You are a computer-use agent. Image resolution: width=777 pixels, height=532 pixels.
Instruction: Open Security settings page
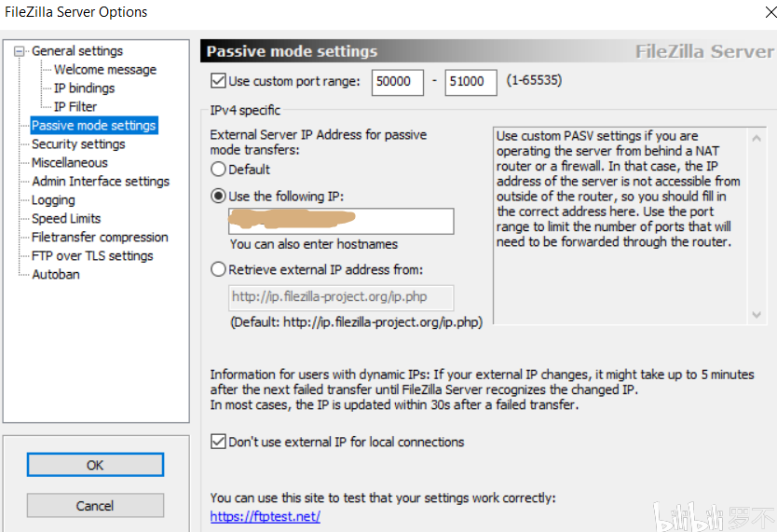[x=78, y=144]
